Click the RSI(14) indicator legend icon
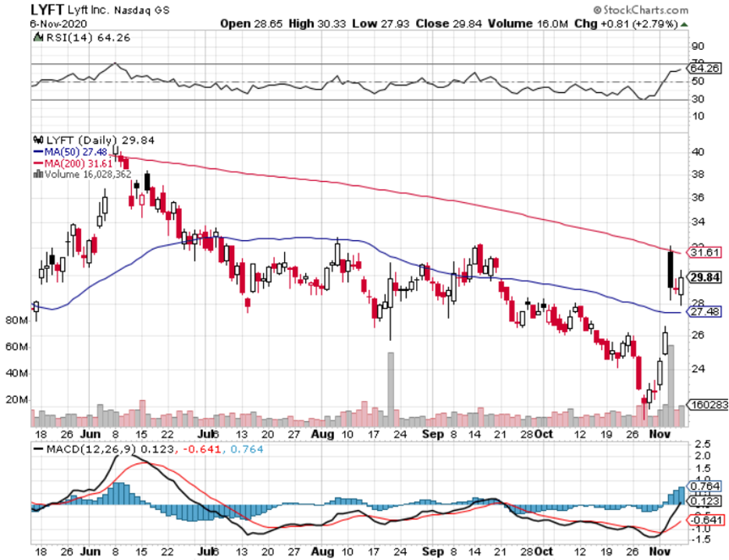This screenshot has height=560, width=729. [x=38, y=37]
